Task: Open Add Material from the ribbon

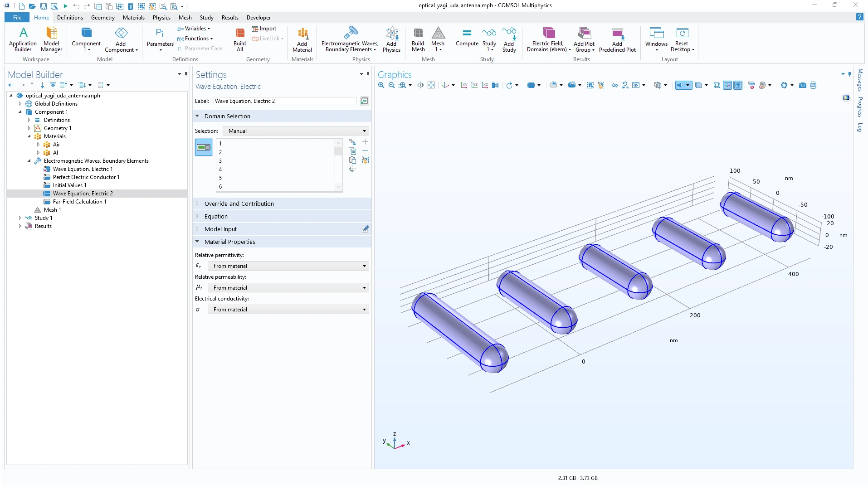Action: click(x=302, y=39)
